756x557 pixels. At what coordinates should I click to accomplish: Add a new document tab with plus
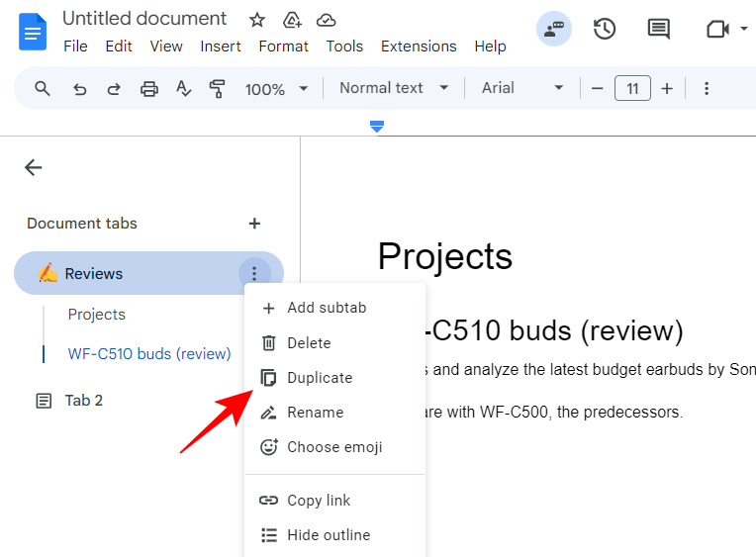[254, 224]
